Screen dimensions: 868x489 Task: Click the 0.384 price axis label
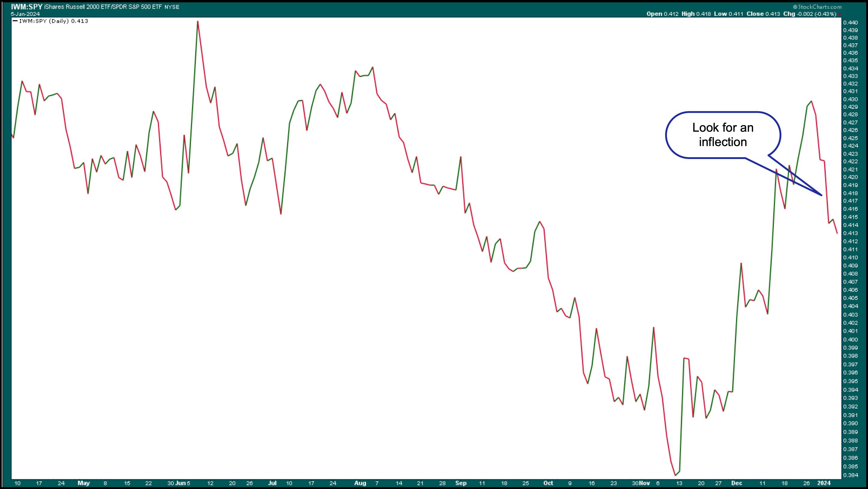click(851, 475)
